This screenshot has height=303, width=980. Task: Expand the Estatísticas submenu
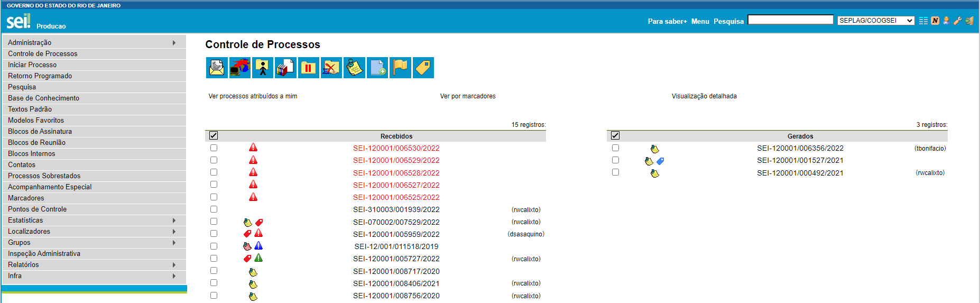tap(174, 221)
